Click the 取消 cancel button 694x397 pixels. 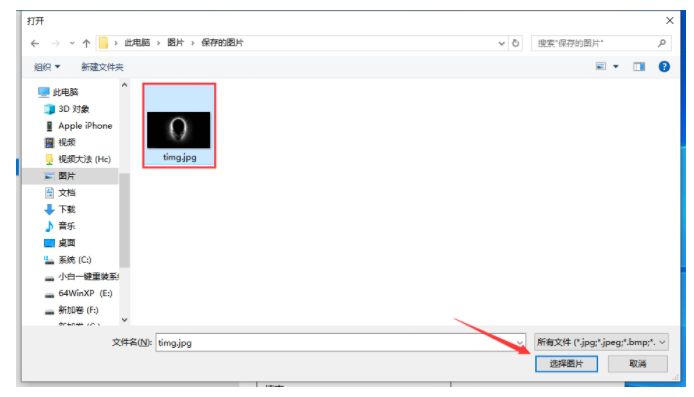click(x=638, y=364)
